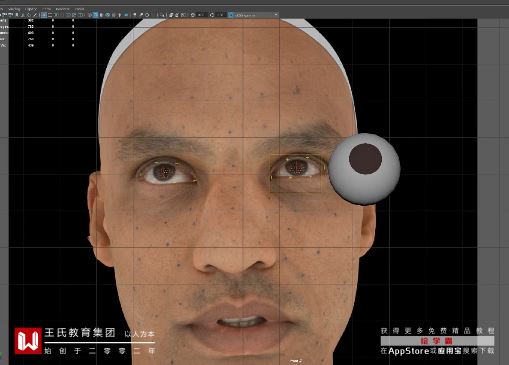This screenshot has height=365, width=509.
Task: Toggle the Field Chart display
Action: [68, 15]
